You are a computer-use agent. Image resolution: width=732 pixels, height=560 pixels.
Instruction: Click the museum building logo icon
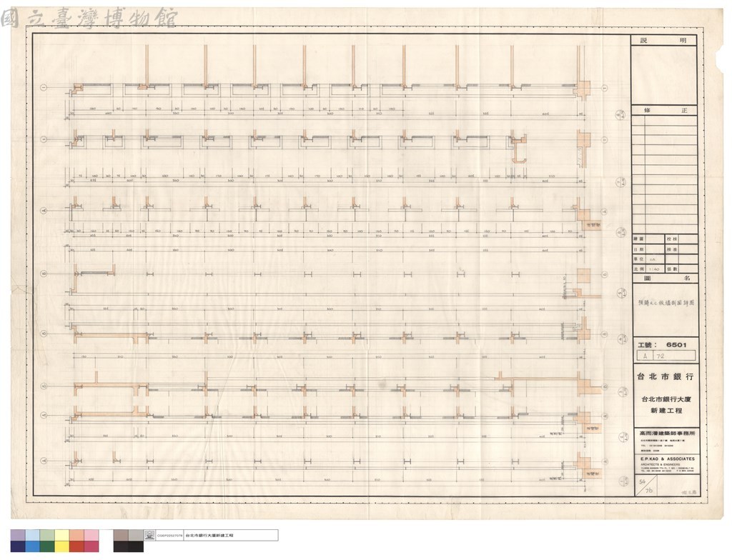[150, 535]
